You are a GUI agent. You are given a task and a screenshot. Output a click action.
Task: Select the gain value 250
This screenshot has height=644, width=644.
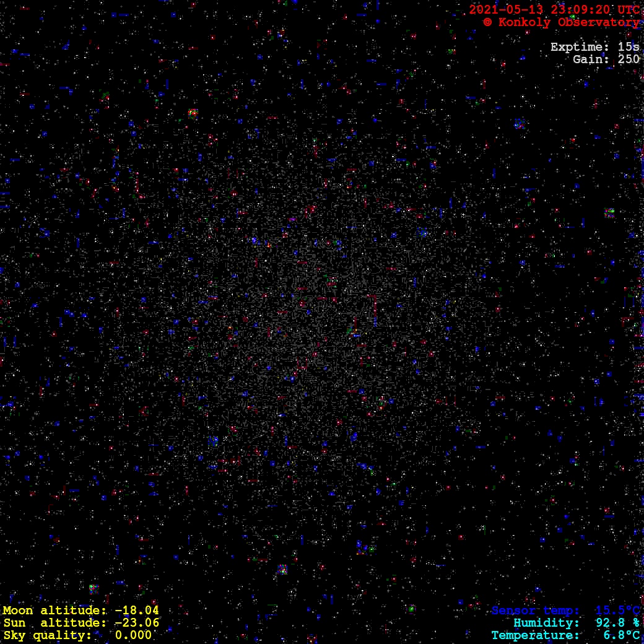(628, 59)
